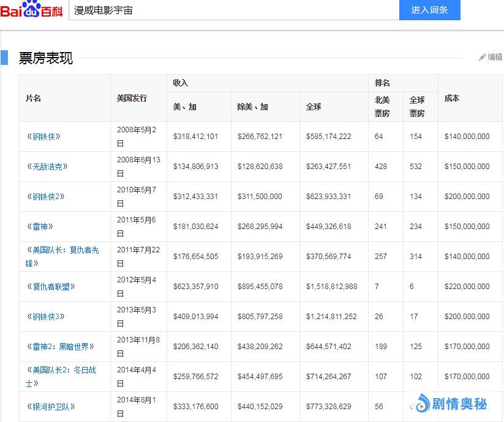Open the 《银河护卫队》 movie link

pyautogui.click(x=51, y=407)
